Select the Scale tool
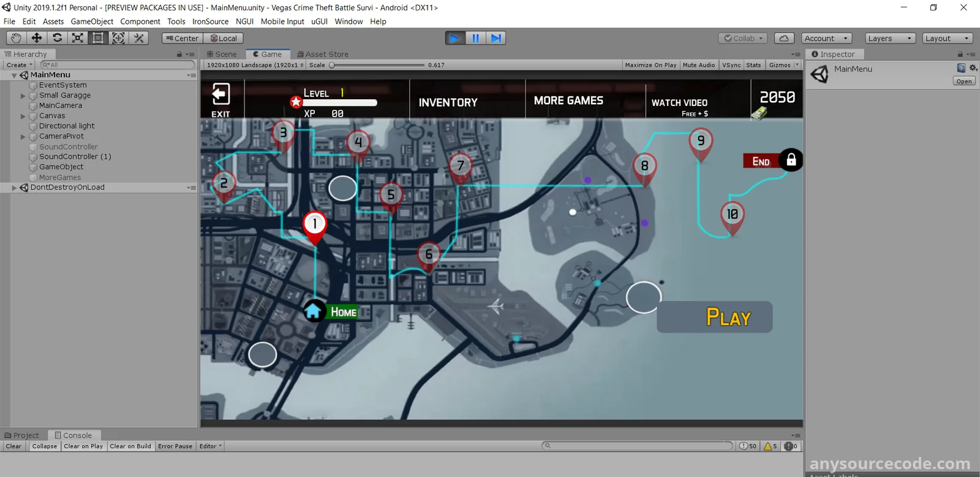980x477 pixels. [78, 38]
